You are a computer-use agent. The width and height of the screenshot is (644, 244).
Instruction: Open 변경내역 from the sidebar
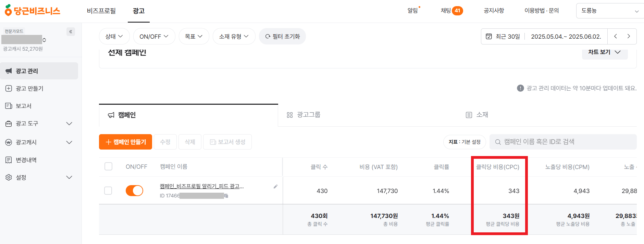click(25, 159)
